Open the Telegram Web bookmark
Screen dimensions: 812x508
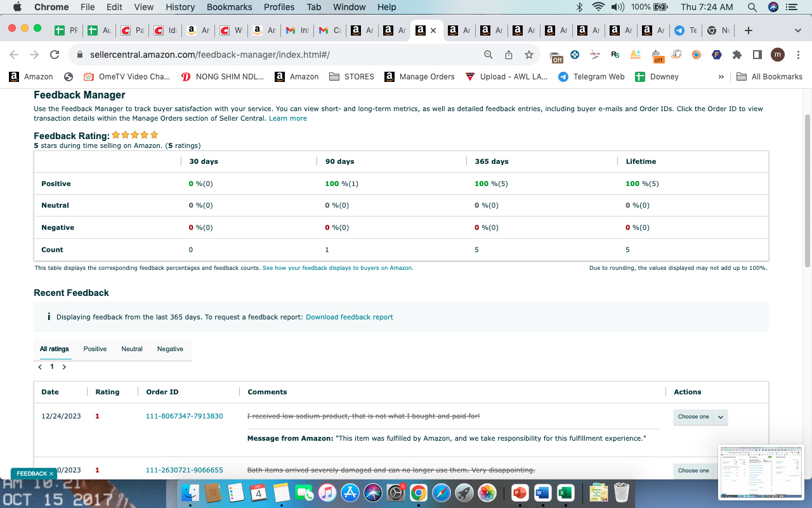pos(591,76)
